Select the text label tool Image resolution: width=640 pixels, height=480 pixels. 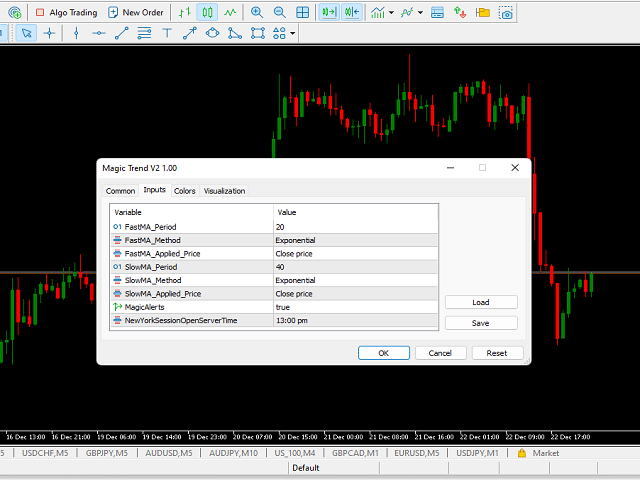(167, 33)
